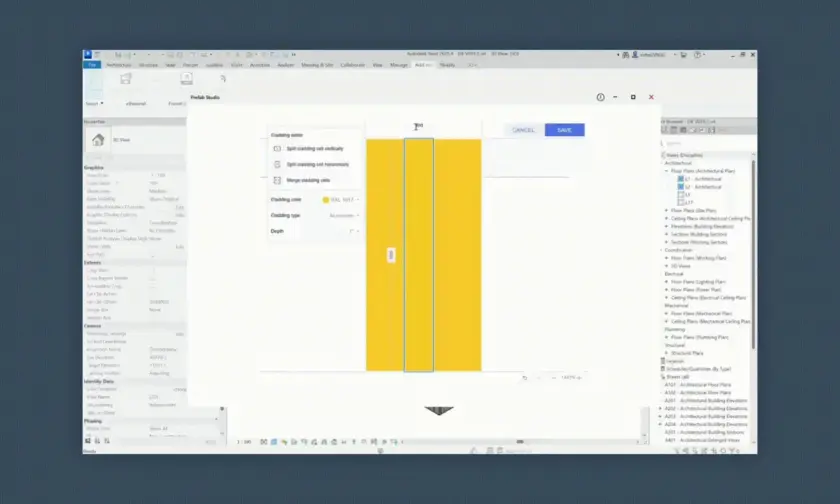Check the L3 floor plan checkbox

tap(681, 195)
